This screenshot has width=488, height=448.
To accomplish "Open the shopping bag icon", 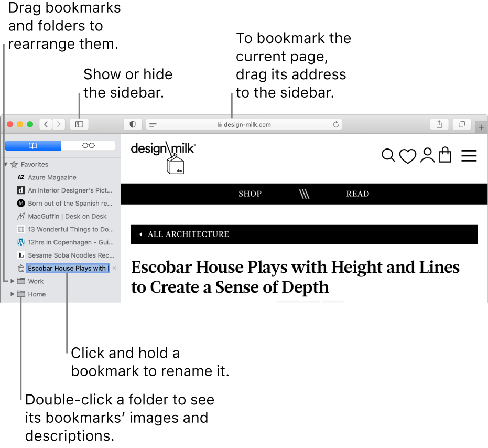I will [445, 155].
